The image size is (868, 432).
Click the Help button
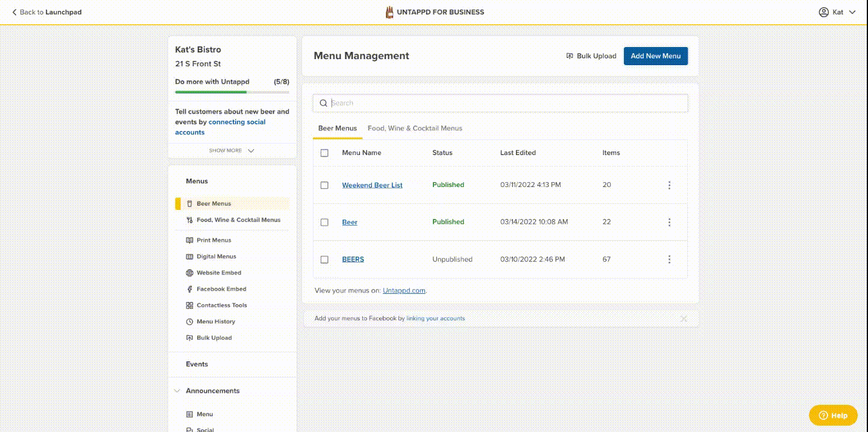(833, 415)
